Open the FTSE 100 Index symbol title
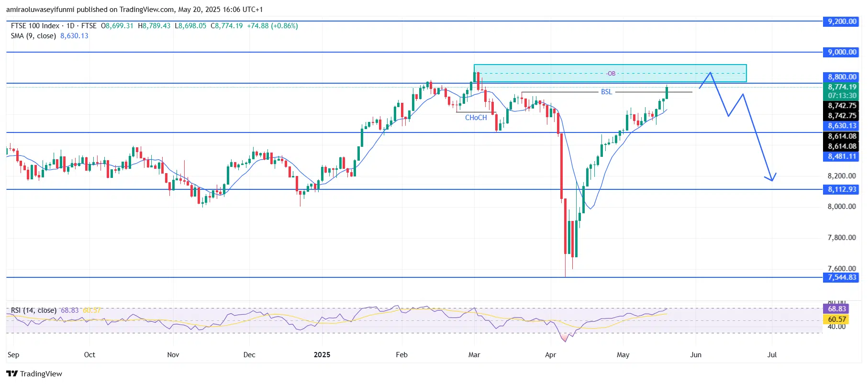 (x=35, y=26)
